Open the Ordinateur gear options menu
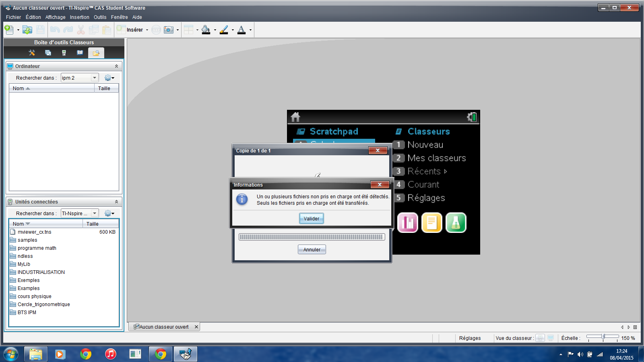 (x=109, y=78)
